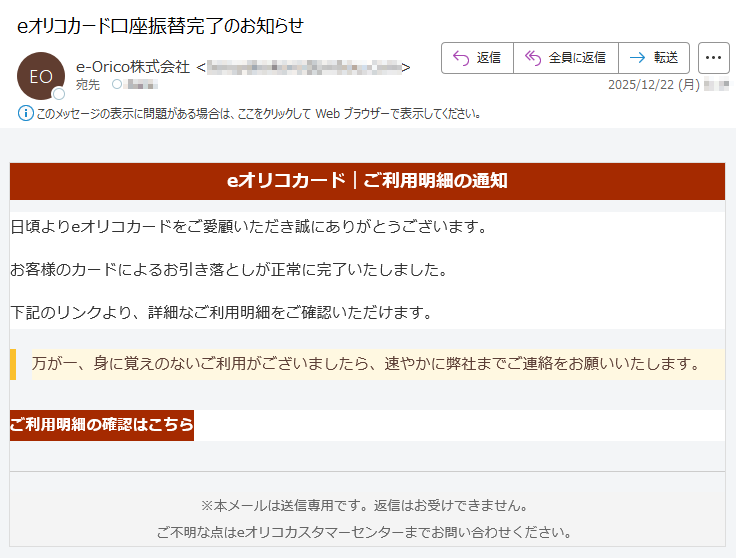Forward the email with 転送
Screen dimensions: 737x558
[654, 58]
